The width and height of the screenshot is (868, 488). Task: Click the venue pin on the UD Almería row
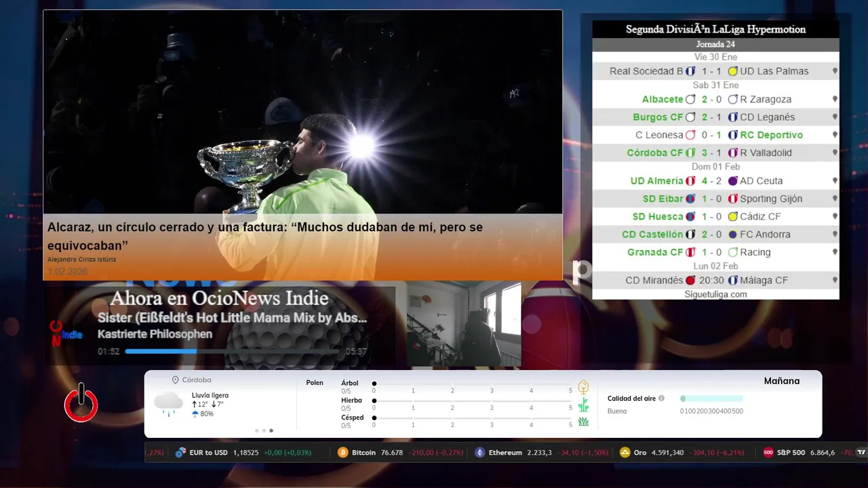coord(835,181)
